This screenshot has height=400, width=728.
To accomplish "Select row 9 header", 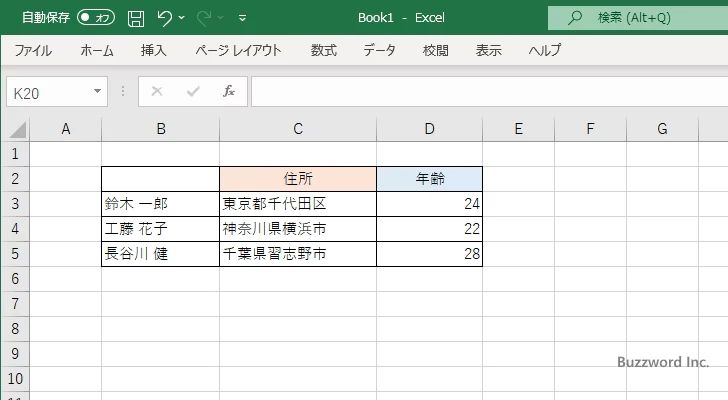I will click(x=15, y=354).
